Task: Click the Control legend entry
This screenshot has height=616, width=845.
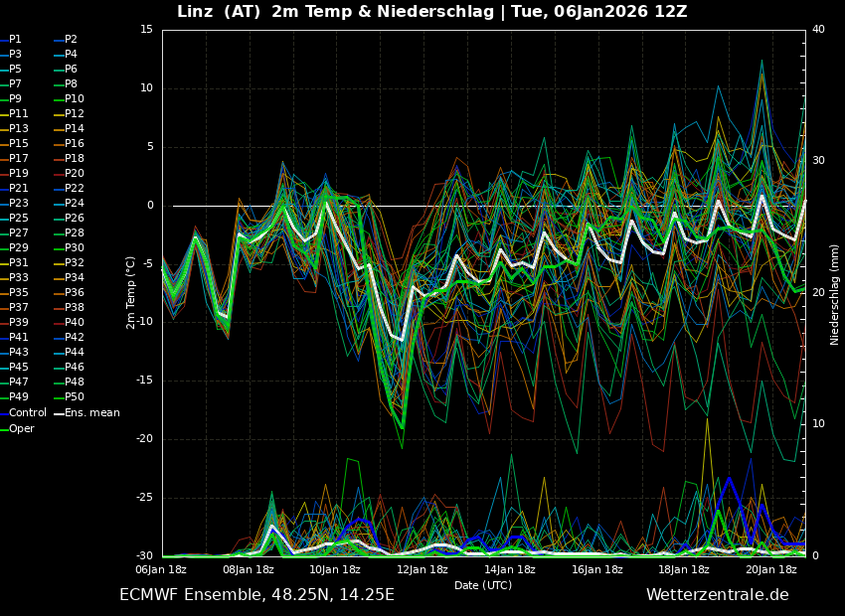Action: click(27, 412)
